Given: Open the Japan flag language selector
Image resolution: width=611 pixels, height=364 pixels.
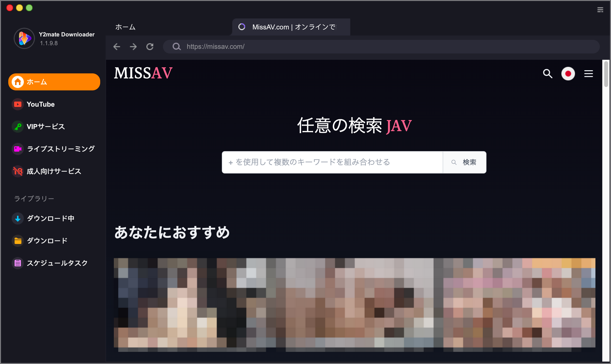Looking at the screenshot, I should coord(568,74).
